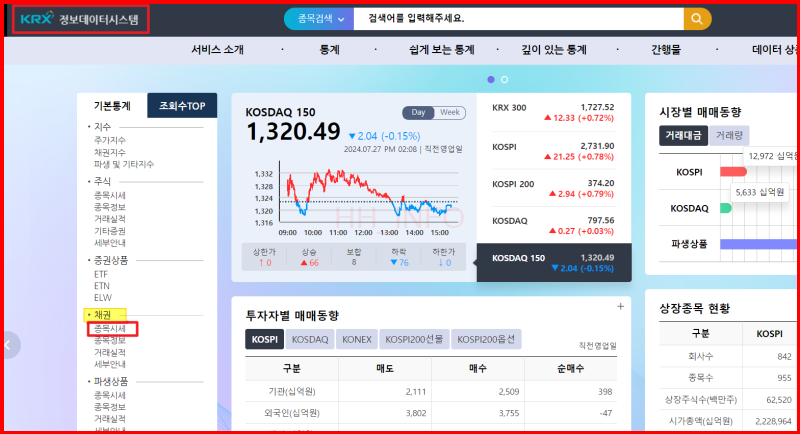Open 채권지수 link under 지수

110,152
